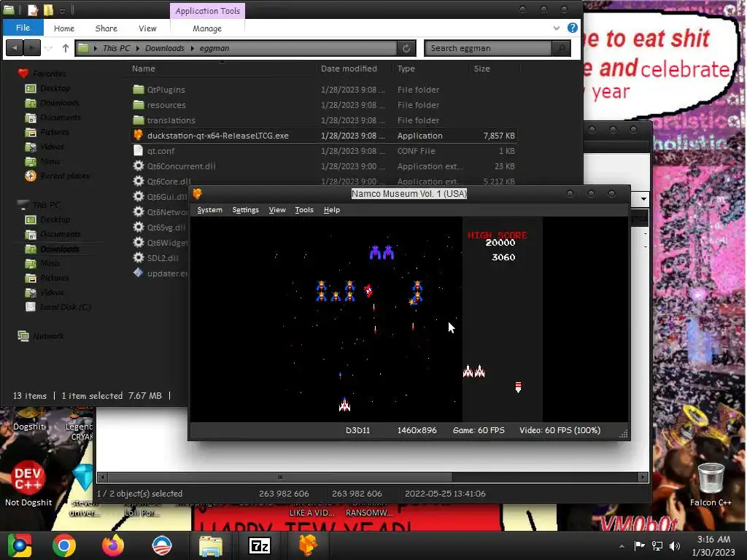The image size is (747, 560).
Task: Click the Action Center flag tray icon
Action: 639,545
